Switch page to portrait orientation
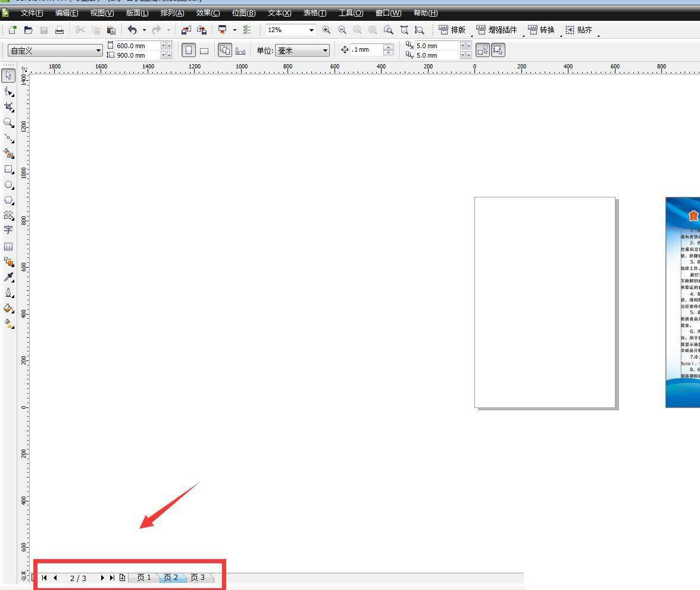Screen dimensions: 700x590 click(x=189, y=51)
